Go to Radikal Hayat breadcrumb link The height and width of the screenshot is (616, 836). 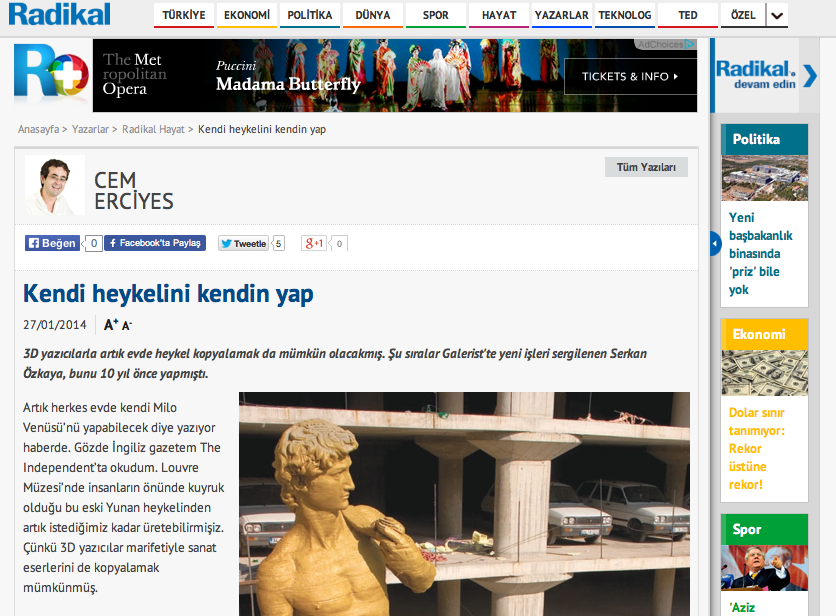point(153,129)
